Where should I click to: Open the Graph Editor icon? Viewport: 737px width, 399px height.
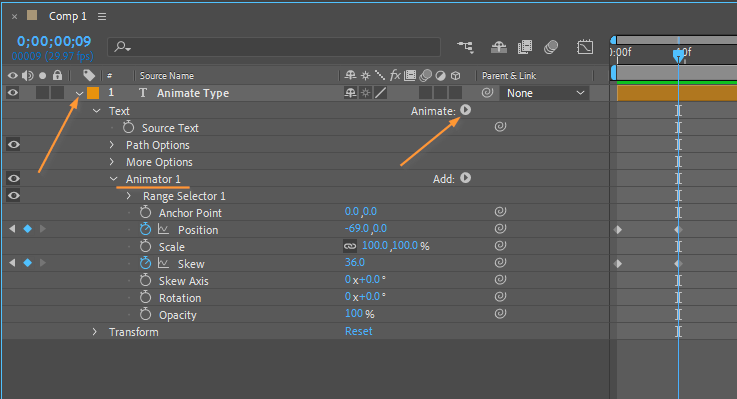pos(585,47)
